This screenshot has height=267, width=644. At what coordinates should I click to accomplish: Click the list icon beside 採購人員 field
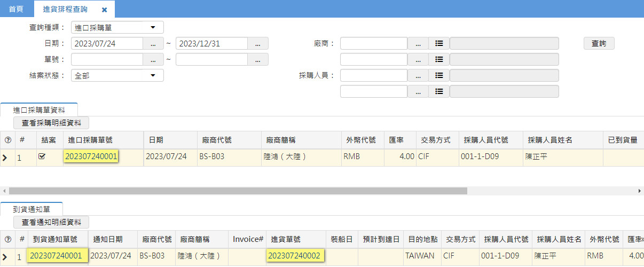tap(439, 76)
